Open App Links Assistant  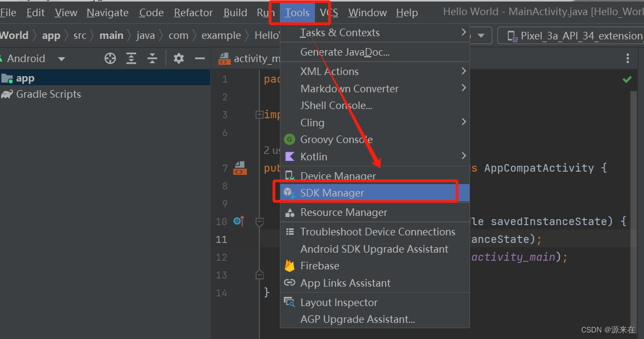(x=374, y=283)
